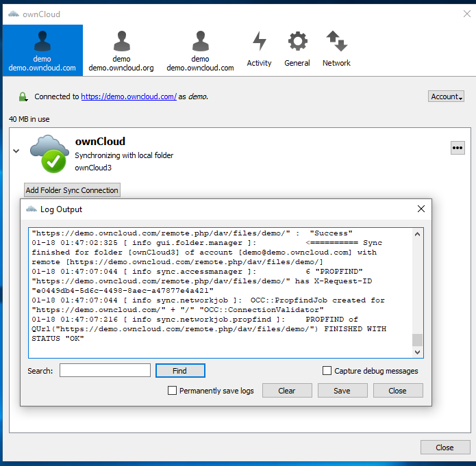The height and width of the screenshot is (466, 476).
Task: Click the Close button in Log Output
Action: click(x=398, y=391)
